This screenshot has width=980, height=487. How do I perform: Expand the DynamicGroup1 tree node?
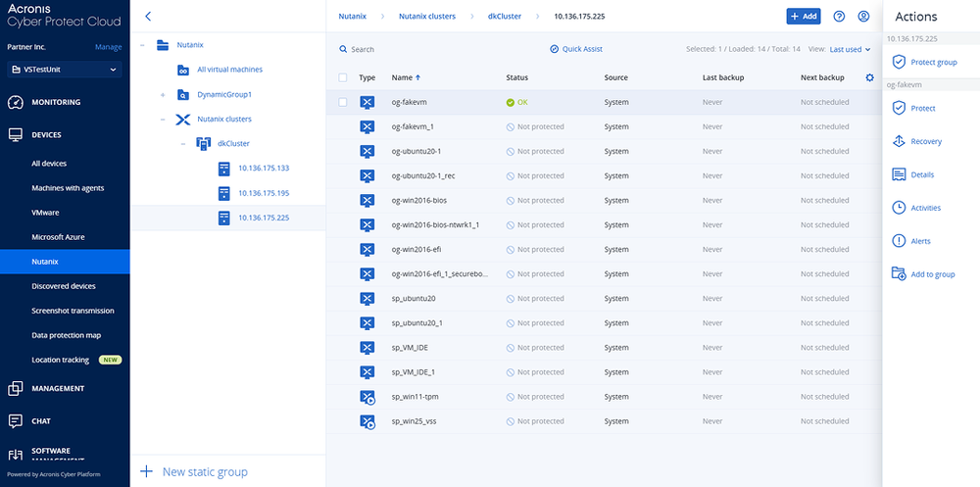tap(163, 94)
